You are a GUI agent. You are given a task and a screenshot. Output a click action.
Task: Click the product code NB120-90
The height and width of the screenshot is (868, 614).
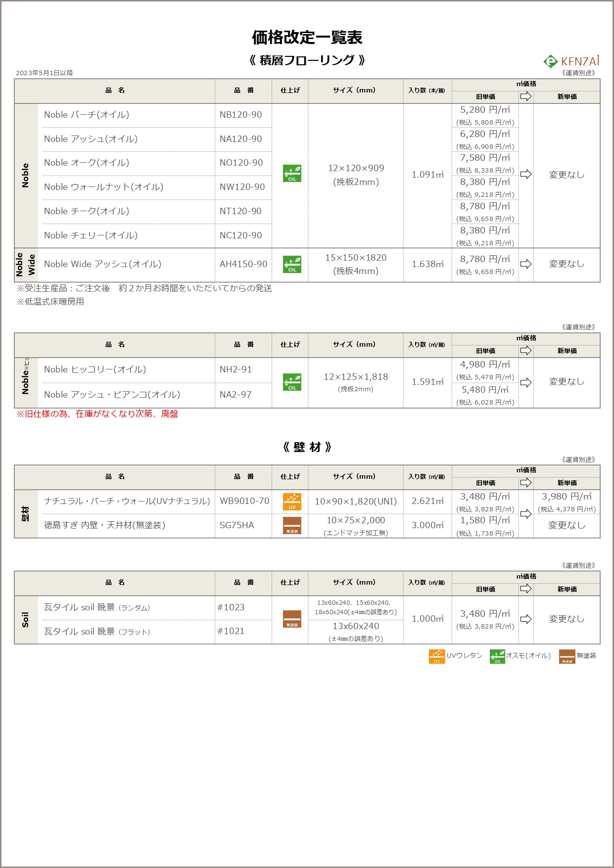click(241, 115)
